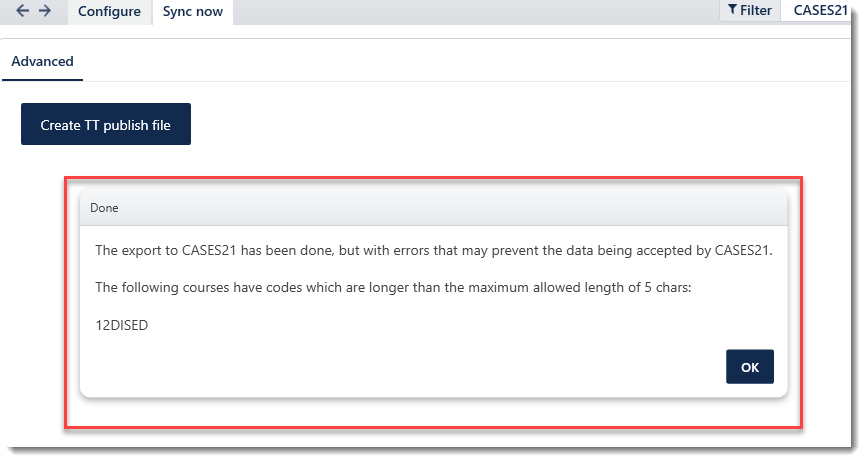Click the word Done in dialog header
This screenshot has height=462, width=866.
(x=104, y=208)
